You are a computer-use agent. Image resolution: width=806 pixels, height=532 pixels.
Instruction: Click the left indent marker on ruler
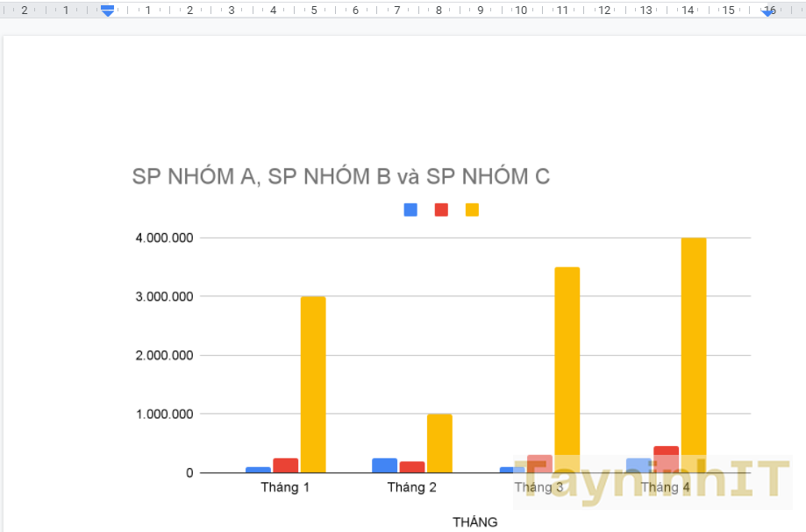click(x=107, y=11)
